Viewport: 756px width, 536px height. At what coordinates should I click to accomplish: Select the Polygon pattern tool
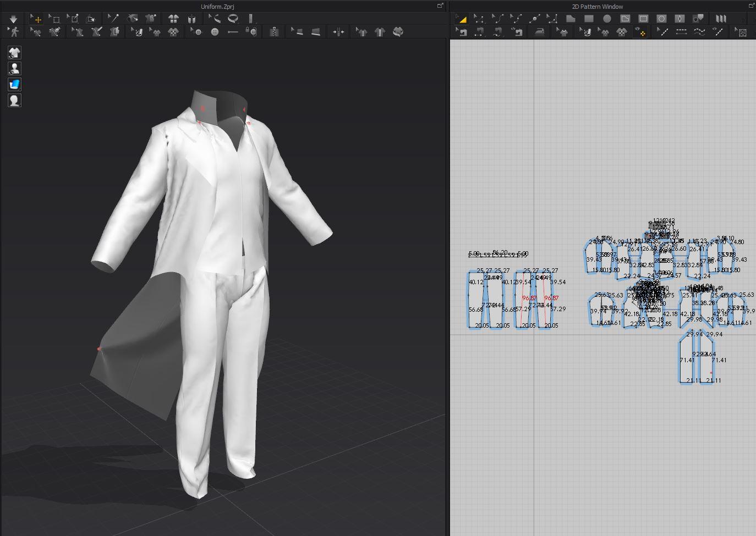571,19
